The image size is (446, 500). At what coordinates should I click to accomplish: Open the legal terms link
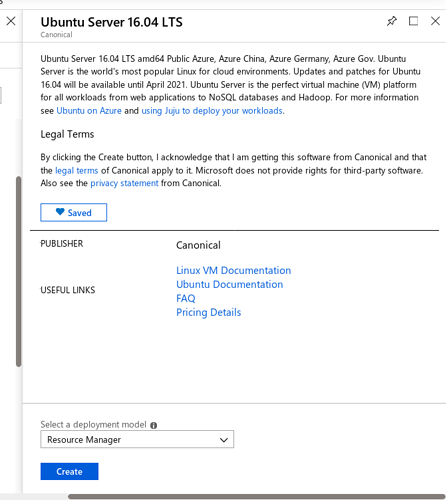[x=77, y=171]
